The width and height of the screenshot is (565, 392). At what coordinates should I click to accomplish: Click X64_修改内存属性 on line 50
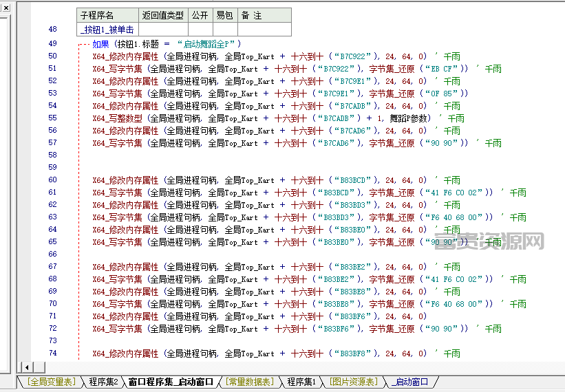(x=125, y=56)
